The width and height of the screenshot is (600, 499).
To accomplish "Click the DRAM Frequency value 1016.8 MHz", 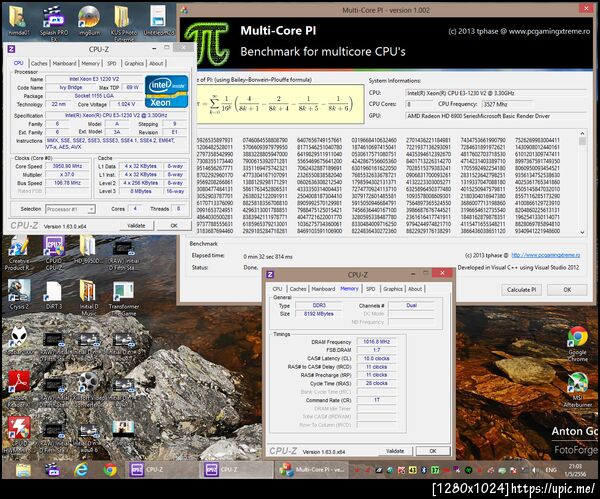I will click(376, 342).
